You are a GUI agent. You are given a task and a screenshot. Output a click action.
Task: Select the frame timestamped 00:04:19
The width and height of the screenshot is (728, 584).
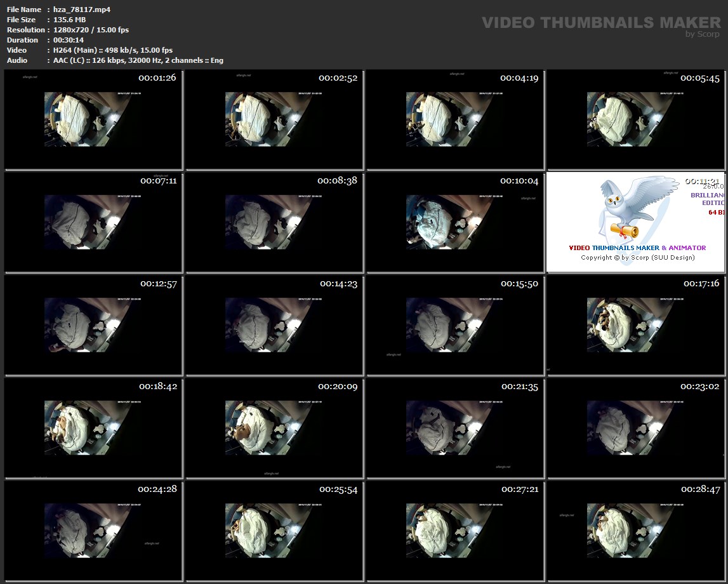point(455,120)
